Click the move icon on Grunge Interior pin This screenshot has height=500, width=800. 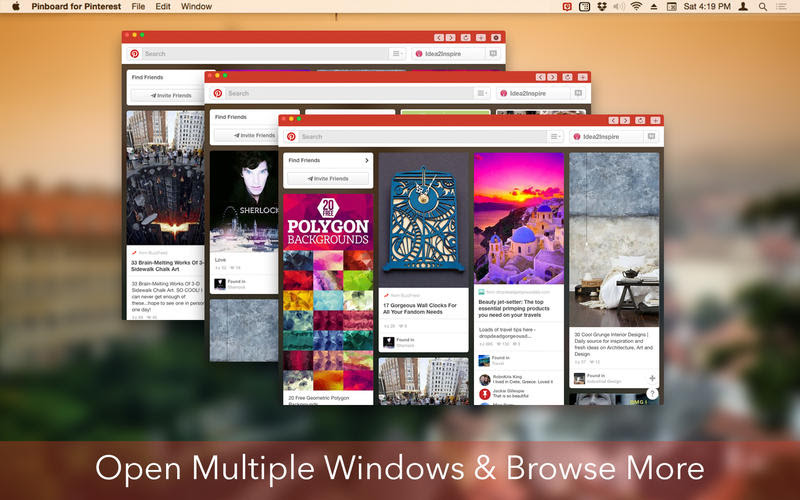[652, 379]
